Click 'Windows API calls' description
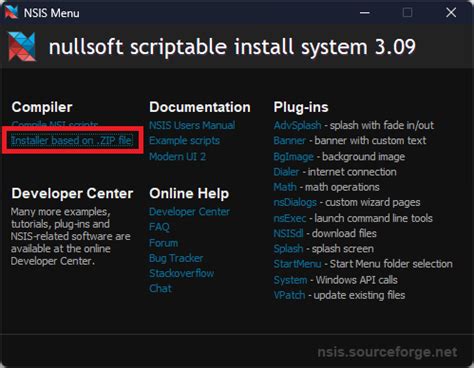 click(x=356, y=280)
